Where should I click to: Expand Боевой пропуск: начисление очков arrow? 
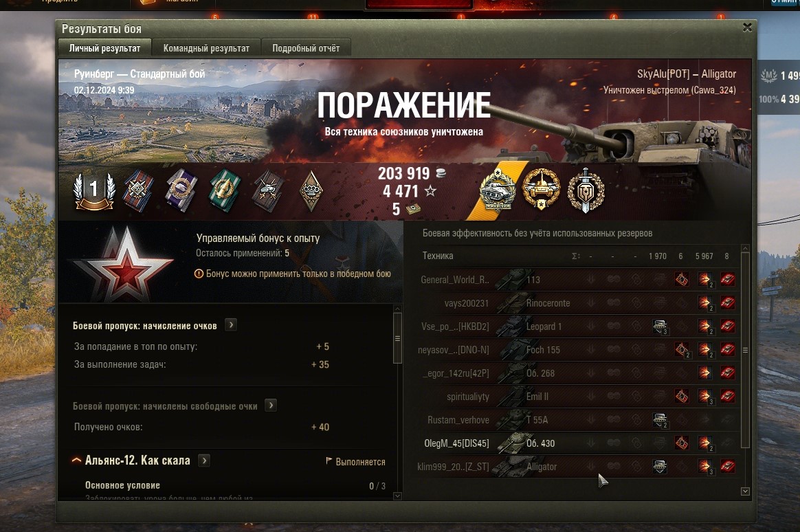pyautogui.click(x=231, y=325)
